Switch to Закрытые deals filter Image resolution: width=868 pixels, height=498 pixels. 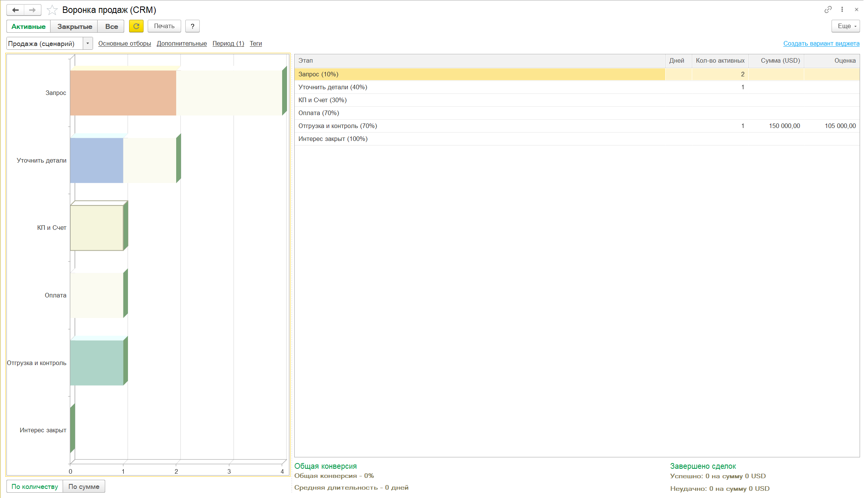point(74,26)
